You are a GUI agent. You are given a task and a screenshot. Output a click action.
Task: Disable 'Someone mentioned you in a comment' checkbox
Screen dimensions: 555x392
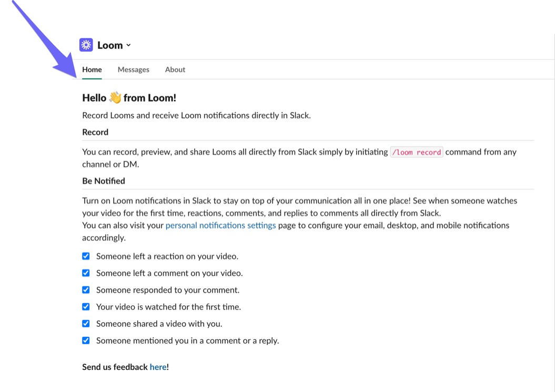click(86, 340)
